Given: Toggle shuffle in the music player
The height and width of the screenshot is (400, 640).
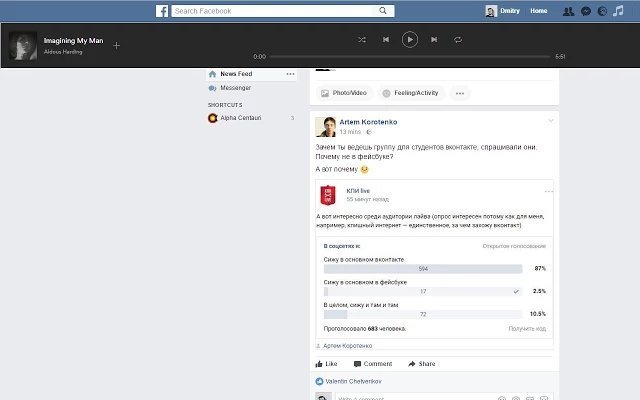Looking at the screenshot, I should pos(361,39).
